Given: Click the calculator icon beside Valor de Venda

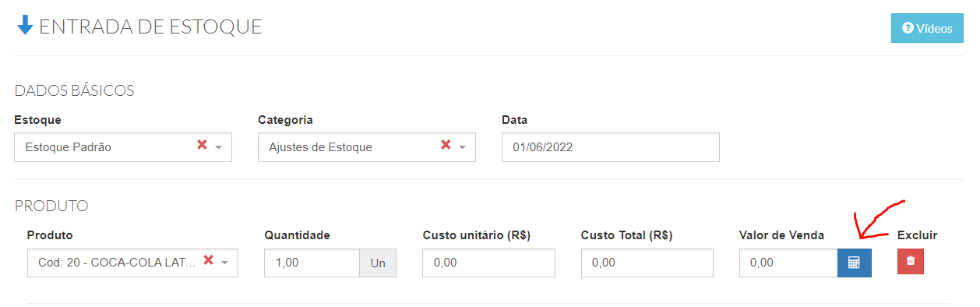Looking at the screenshot, I should tap(855, 263).
